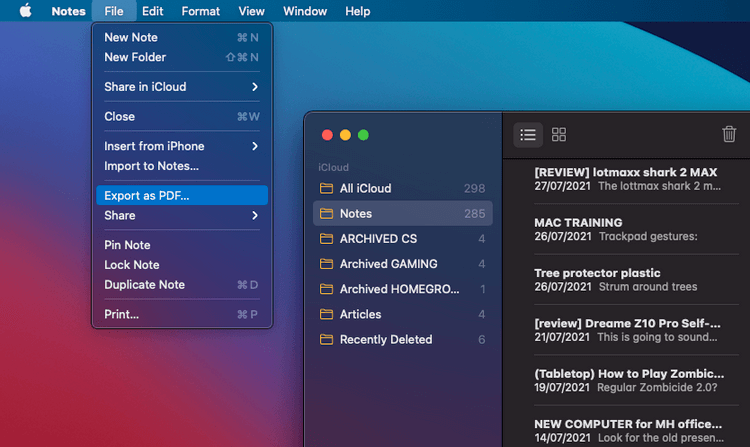Choose Print… from File menu
750x447 pixels.
pos(182,314)
